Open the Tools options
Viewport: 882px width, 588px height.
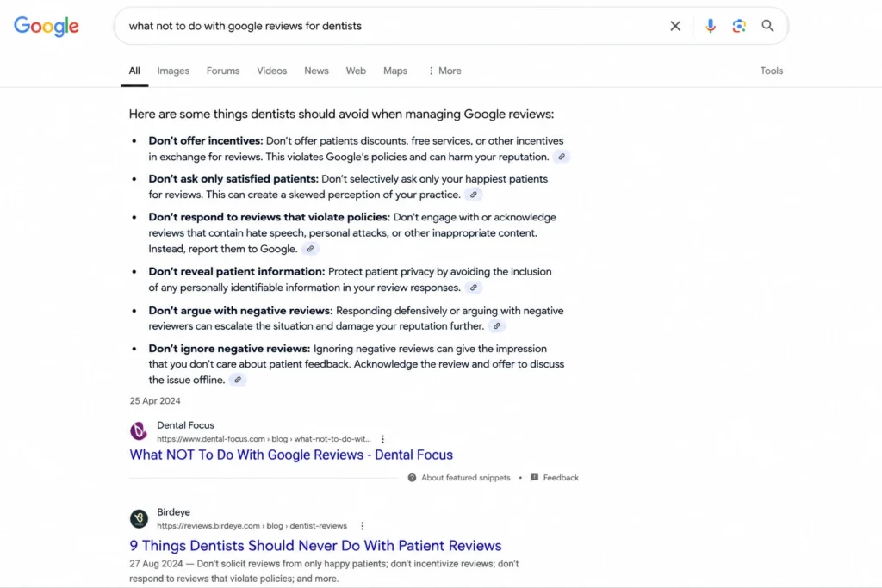click(771, 71)
